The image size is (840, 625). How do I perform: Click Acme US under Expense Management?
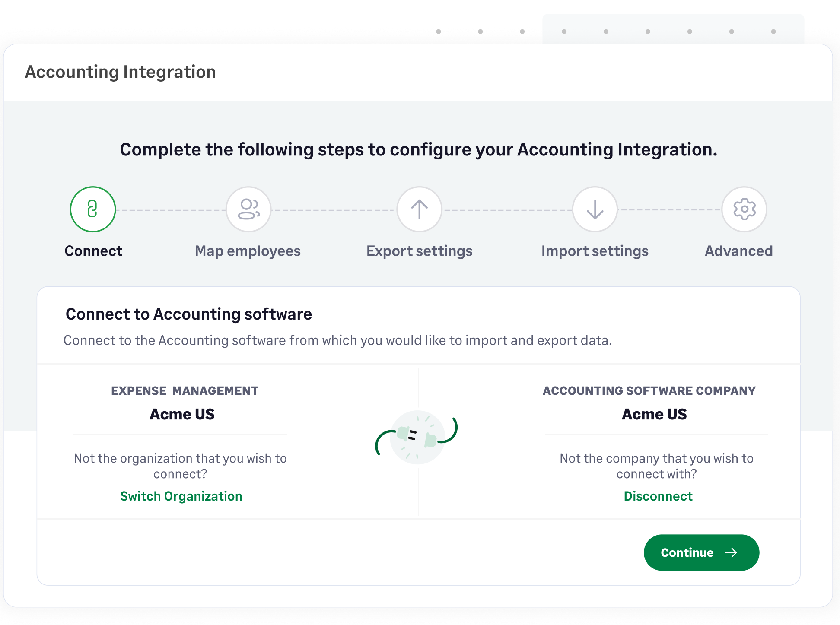tap(182, 414)
